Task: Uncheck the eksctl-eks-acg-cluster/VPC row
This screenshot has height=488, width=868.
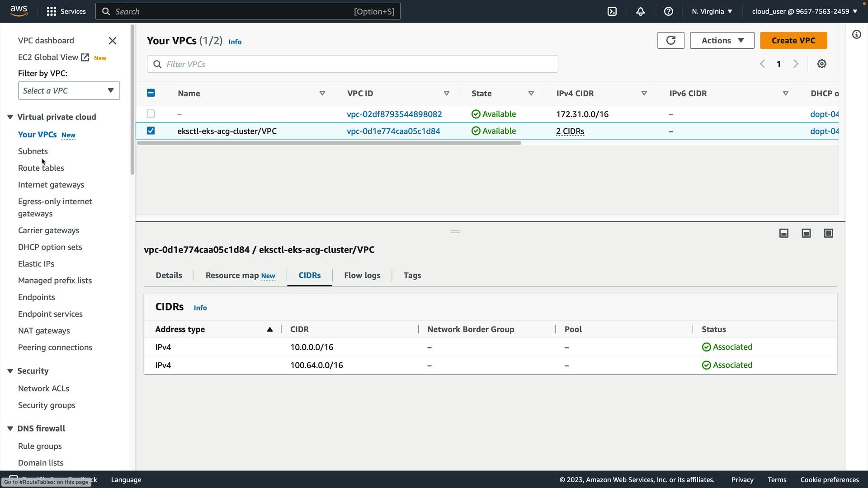Action: click(151, 131)
